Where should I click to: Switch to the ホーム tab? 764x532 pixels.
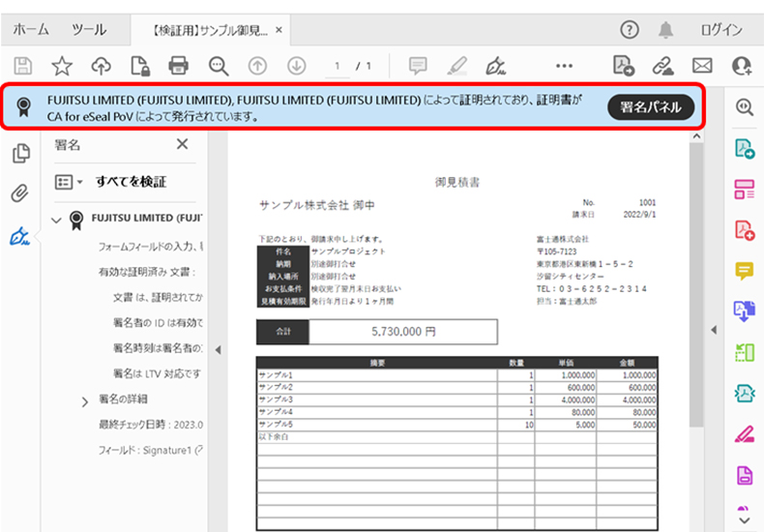pyautogui.click(x=31, y=30)
